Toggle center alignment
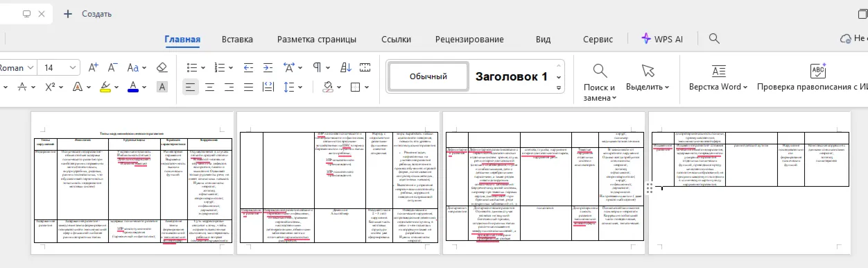 [209, 87]
